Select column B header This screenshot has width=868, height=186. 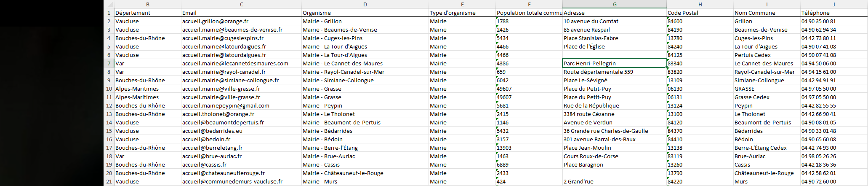click(x=148, y=4)
